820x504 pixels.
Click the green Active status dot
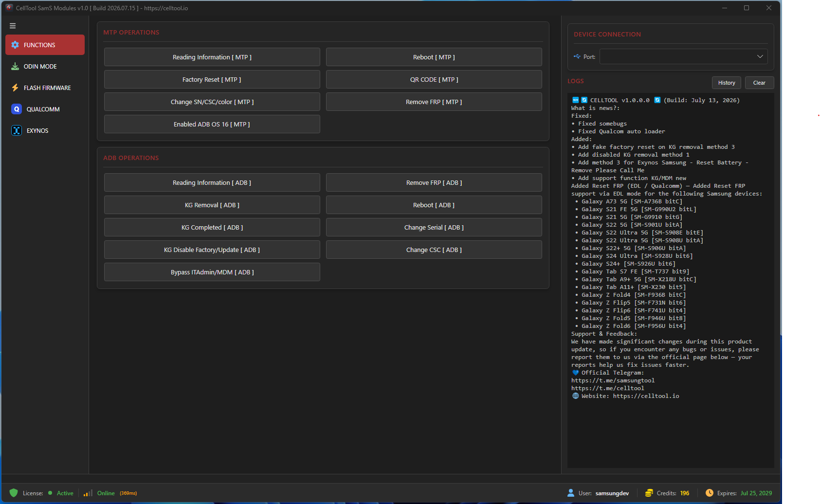pyautogui.click(x=50, y=493)
